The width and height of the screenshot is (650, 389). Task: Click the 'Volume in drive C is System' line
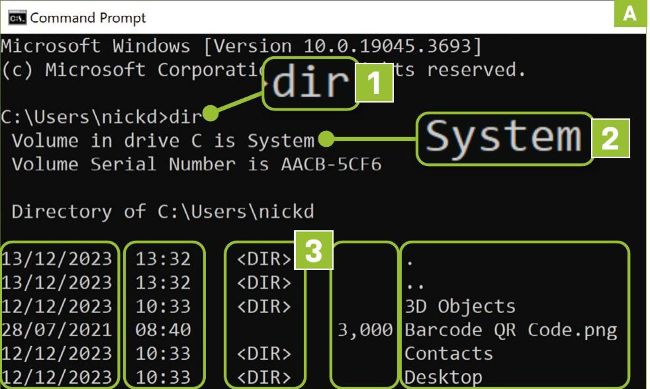[163, 141]
